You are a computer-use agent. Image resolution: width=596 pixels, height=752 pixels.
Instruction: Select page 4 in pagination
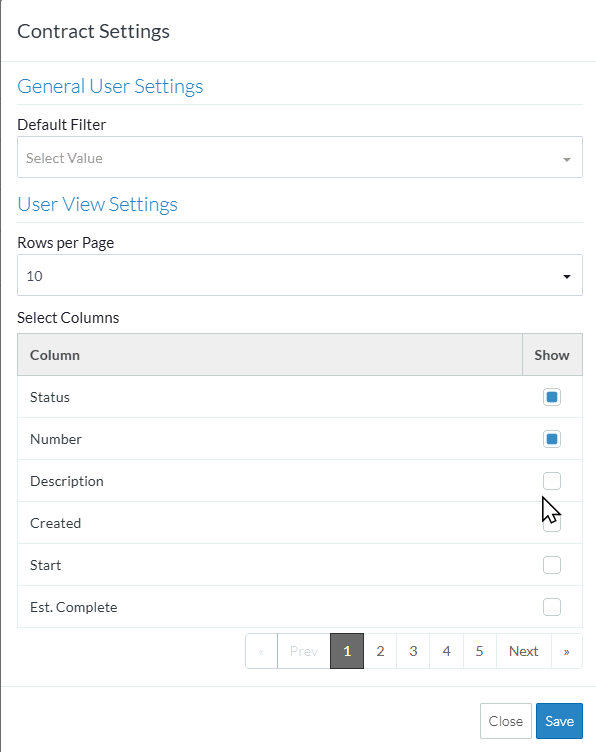point(446,651)
